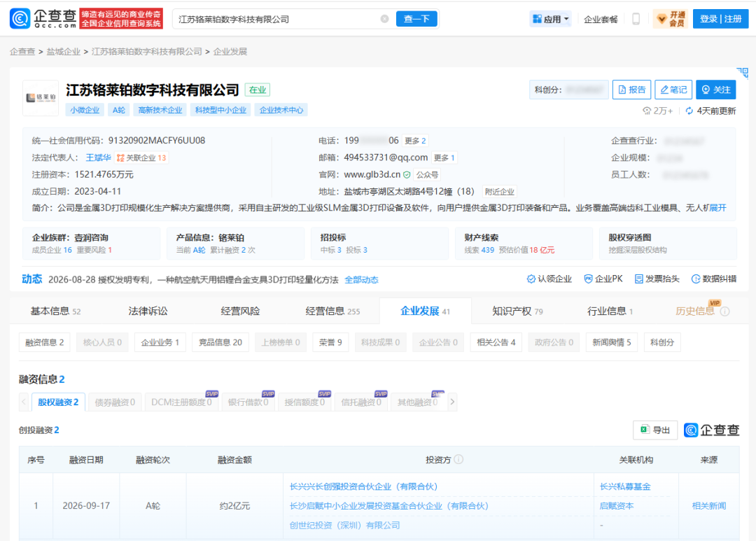Select the 债券融资 0 sub-tab

tap(115, 402)
